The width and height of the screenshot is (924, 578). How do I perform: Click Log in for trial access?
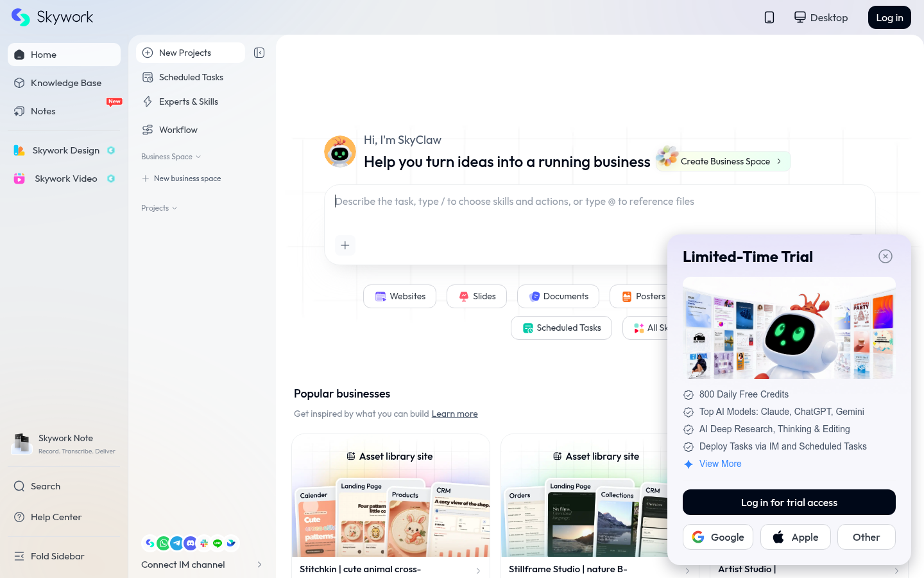pos(789,502)
